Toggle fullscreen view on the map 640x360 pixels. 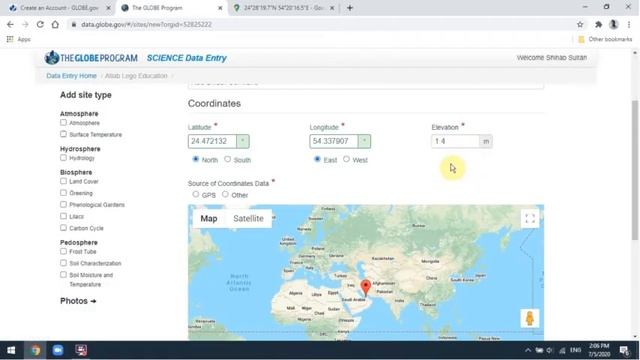[530, 218]
